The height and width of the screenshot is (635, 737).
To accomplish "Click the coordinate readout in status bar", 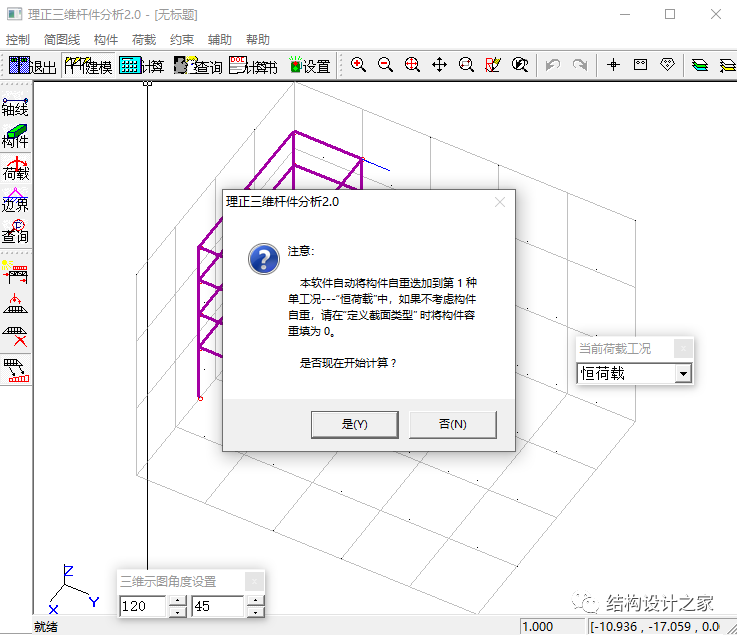I will [x=655, y=627].
